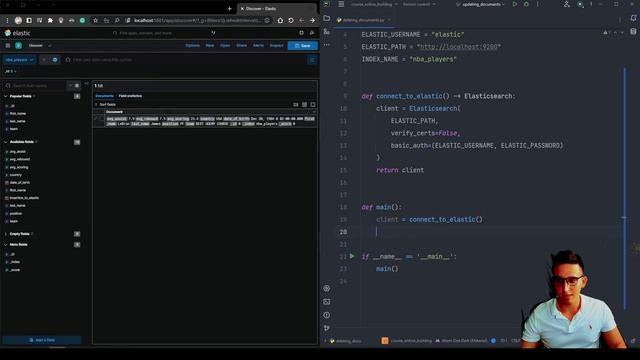Go to browser home page
Screen dimensions: 640x360
click(x=280, y=20)
